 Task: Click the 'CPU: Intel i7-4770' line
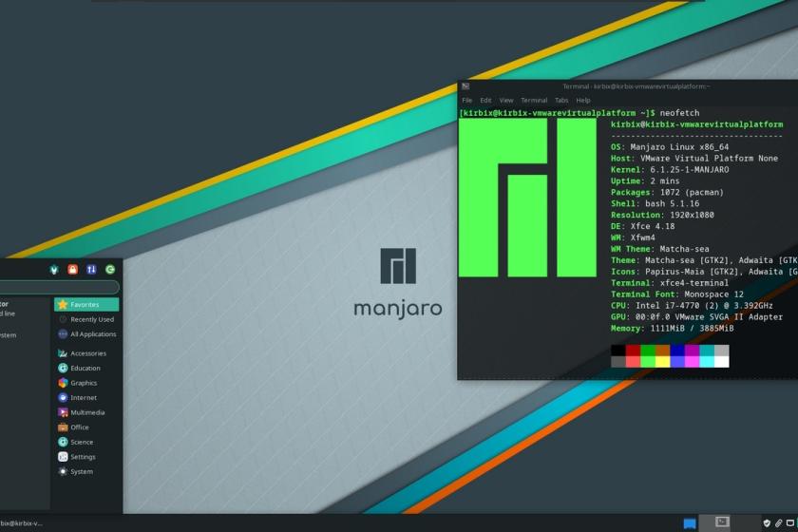click(x=692, y=306)
